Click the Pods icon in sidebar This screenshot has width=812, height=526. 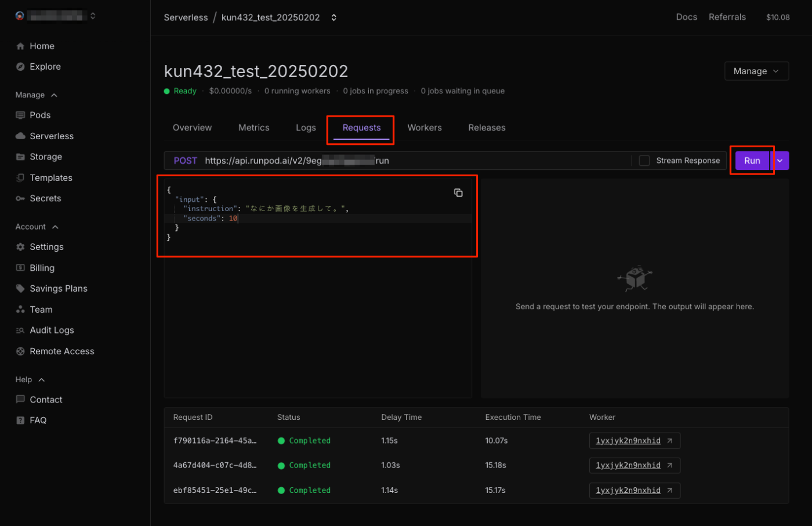click(20, 115)
